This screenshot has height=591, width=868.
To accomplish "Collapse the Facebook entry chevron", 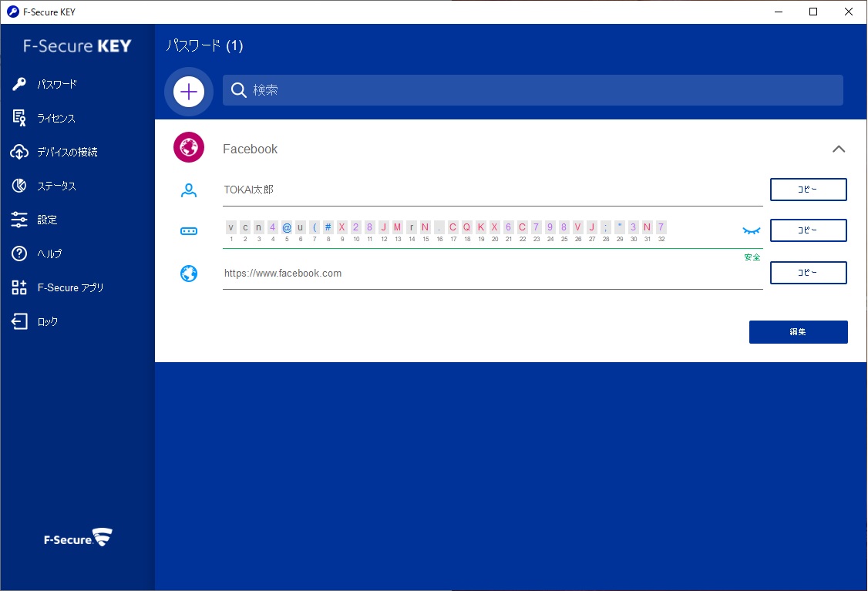I will tap(839, 149).
